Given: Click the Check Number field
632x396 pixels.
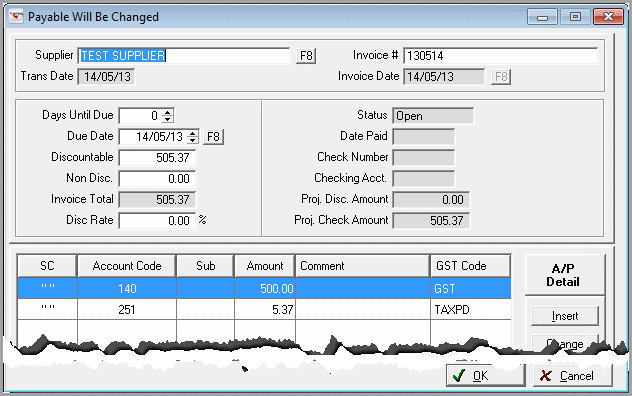Looking at the screenshot, I should 424,158.
